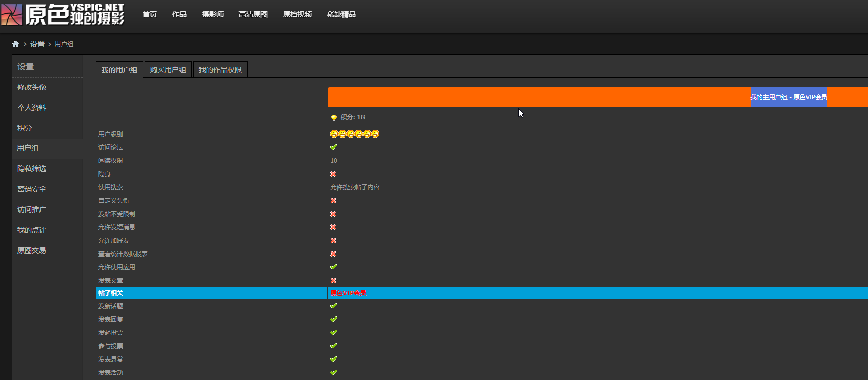Click the 阅读权限 row label
The width and height of the screenshot is (868, 380).
tap(111, 161)
